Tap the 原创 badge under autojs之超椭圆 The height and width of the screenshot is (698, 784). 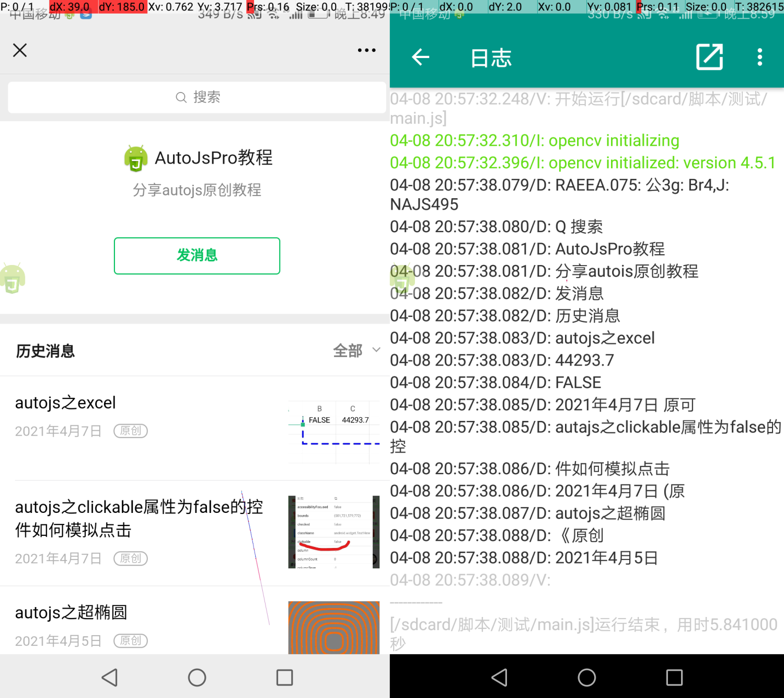130,640
